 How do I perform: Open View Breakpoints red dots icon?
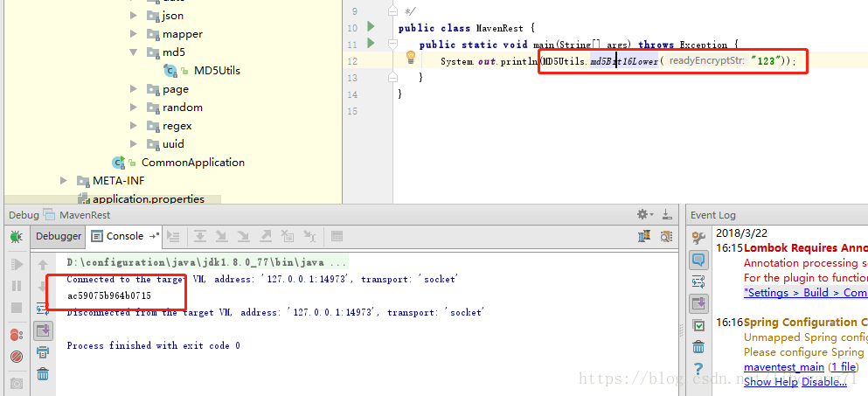click(x=16, y=335)
